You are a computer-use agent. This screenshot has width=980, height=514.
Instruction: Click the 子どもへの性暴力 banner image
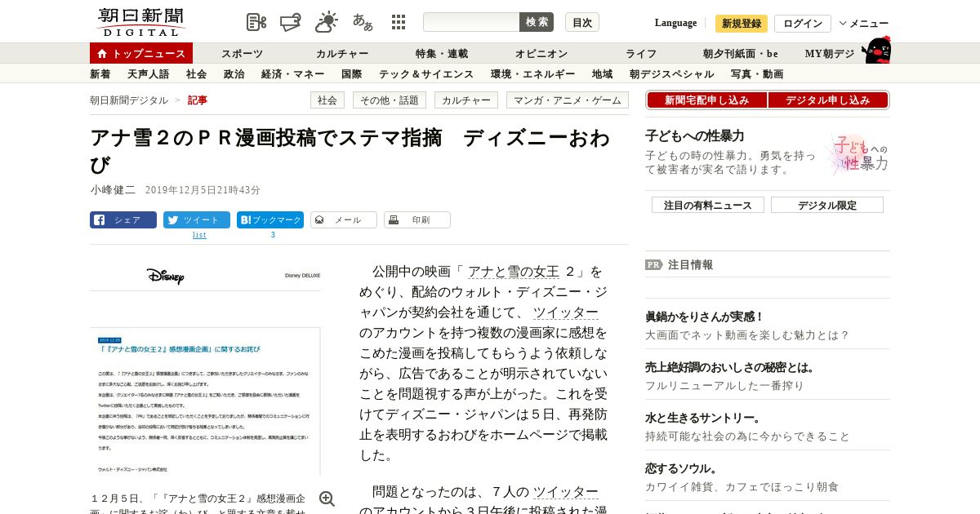point(857,154)
